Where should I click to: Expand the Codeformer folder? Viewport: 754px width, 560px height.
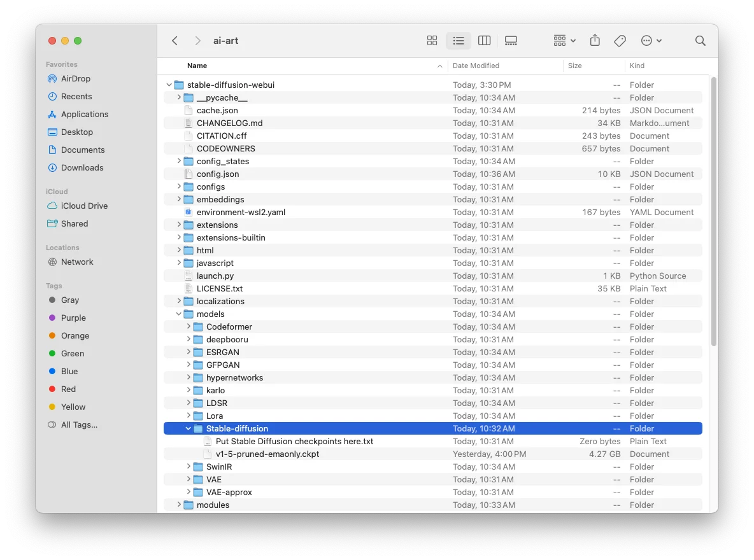(x=188, y=326)
